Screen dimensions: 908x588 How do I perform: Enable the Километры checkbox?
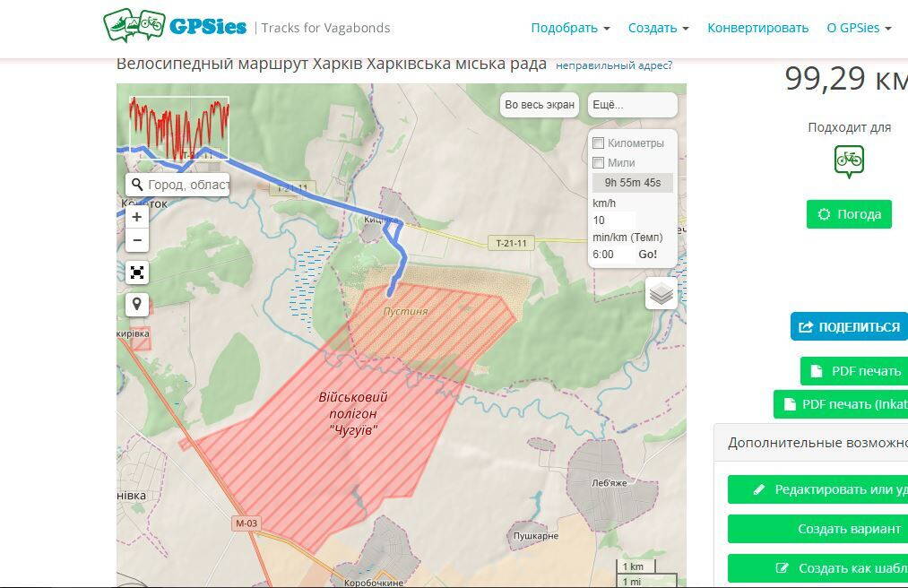599,143
